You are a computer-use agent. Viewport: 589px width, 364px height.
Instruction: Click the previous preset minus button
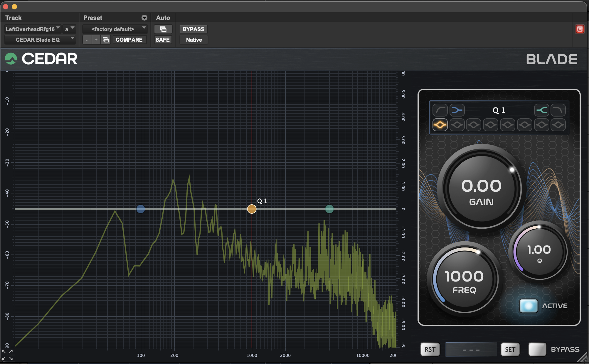click(x=87, y=40)
